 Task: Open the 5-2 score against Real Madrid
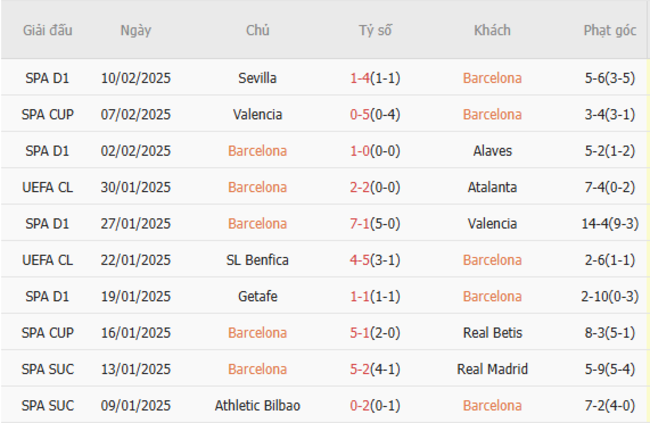point(361,369)
